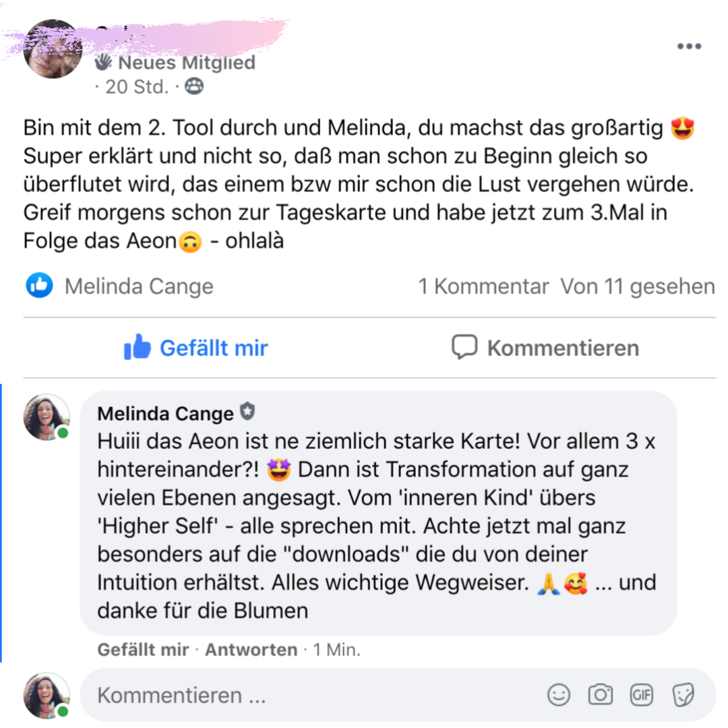Attach a photo via camera icon
This screenshot has height=728, width=728.
601,695
